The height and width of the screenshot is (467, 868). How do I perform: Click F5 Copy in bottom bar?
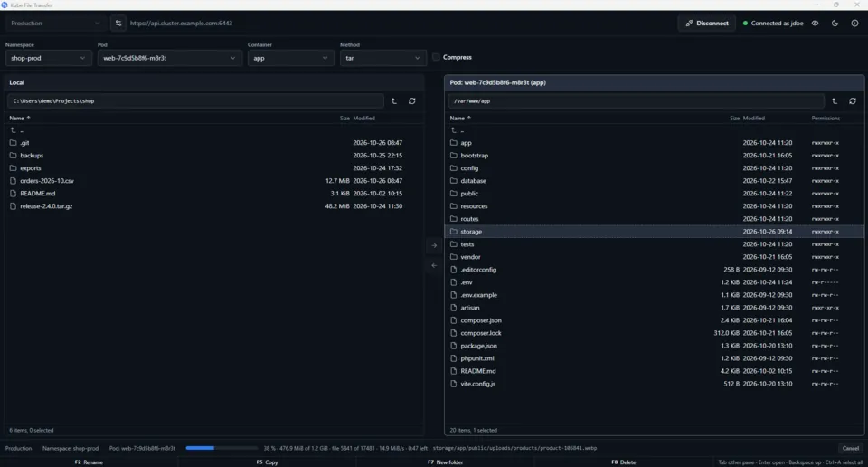click(267, 462)
